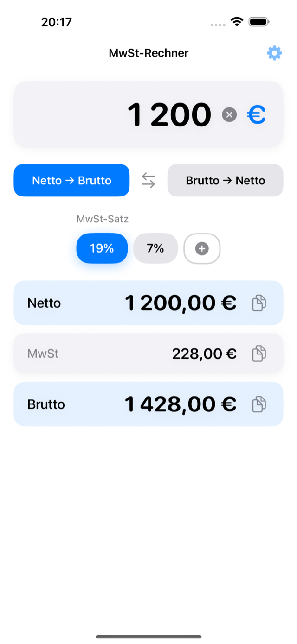Tap the Brutto result row
297x644 pixels.
pos(148,404)
